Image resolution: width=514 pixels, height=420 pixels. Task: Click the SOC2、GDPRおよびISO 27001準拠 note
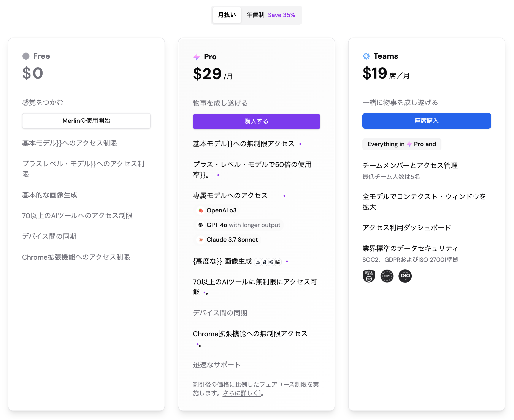pos(410,260)
